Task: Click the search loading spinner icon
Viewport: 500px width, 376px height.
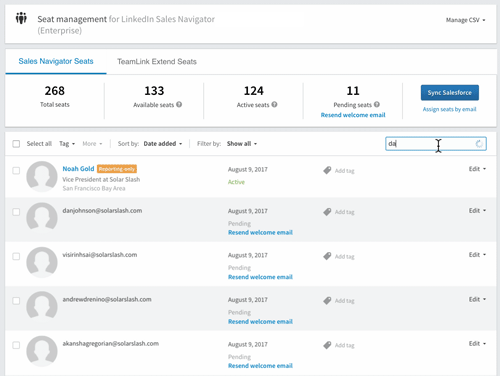Action: coord(479,144)
